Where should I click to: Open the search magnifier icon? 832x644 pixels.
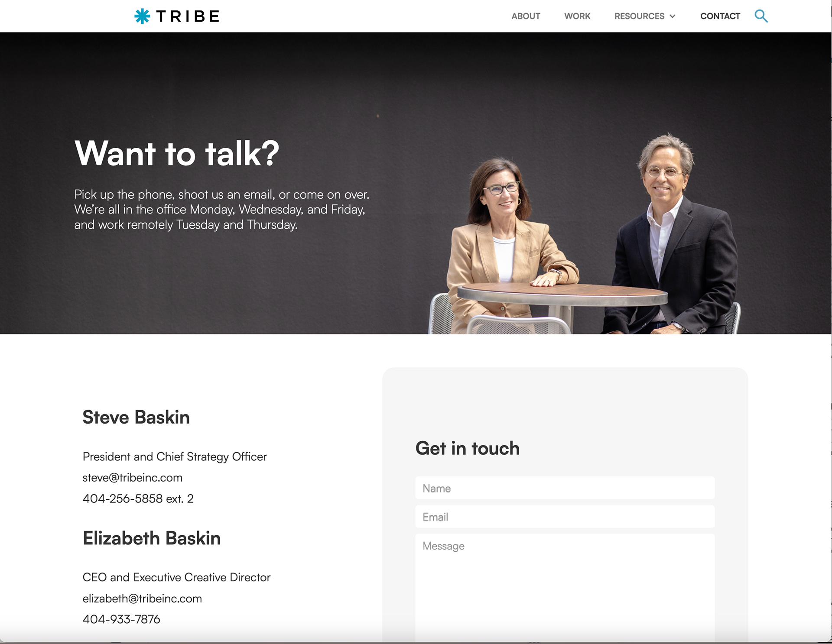[761, 16]
